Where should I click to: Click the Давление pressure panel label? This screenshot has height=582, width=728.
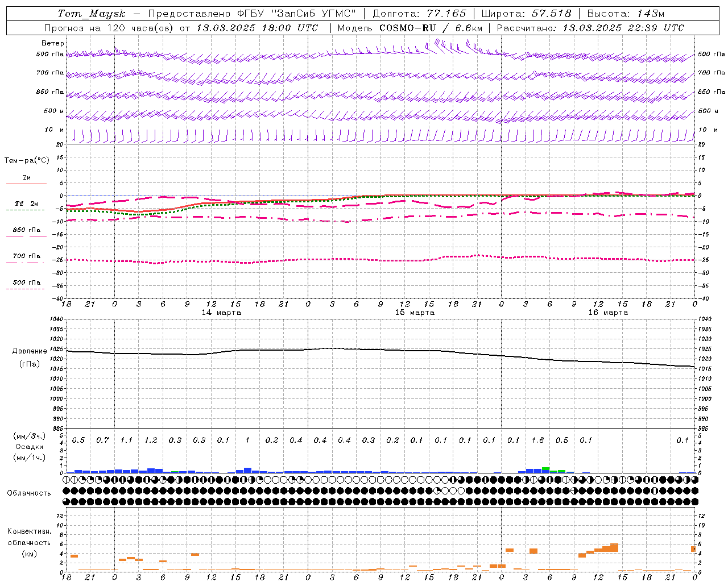point(30,351)
